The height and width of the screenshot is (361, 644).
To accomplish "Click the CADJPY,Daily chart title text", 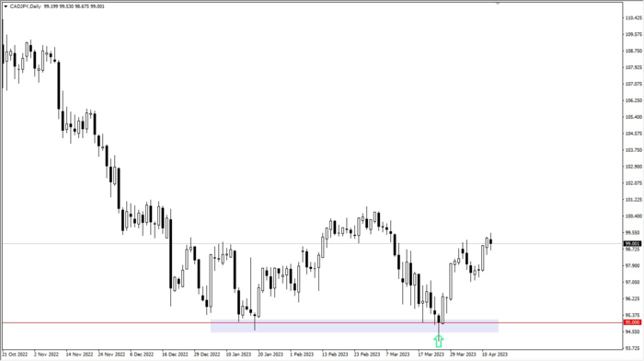I will pyautogui.click(x=26, y=6).
